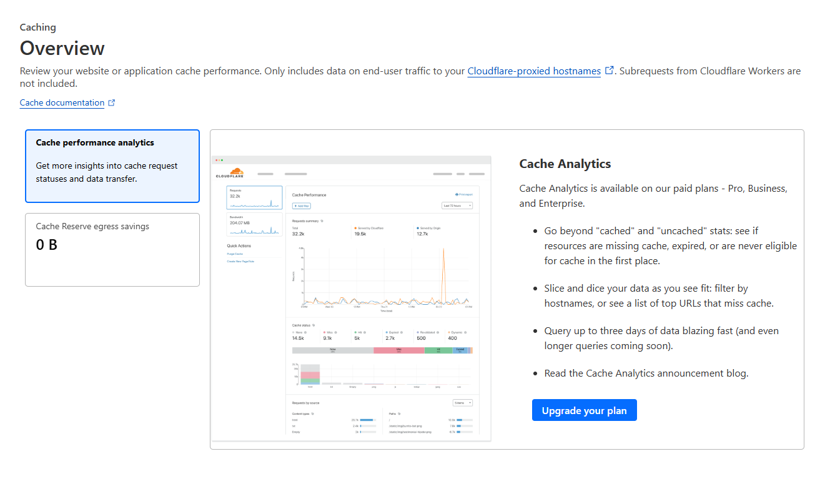
Task: Click the 'Go beyond cached and uncached stats' bullet
Action: pos(671,245)
